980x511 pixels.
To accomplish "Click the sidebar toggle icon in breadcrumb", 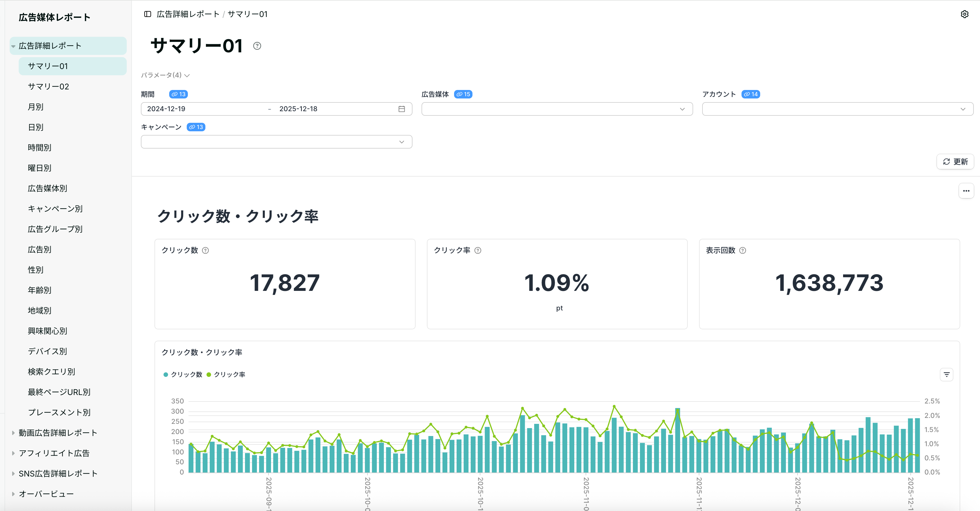I will tap(148, 14).
